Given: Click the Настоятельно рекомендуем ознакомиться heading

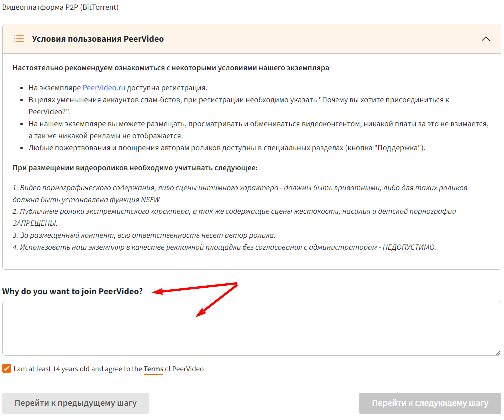Looking at the screenshot, I should 170,68.
